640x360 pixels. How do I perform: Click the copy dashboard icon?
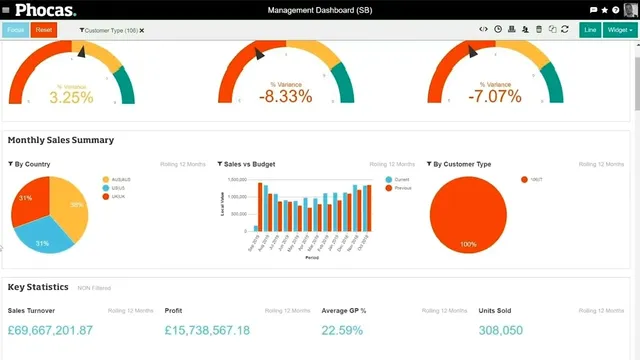[552, 29]
